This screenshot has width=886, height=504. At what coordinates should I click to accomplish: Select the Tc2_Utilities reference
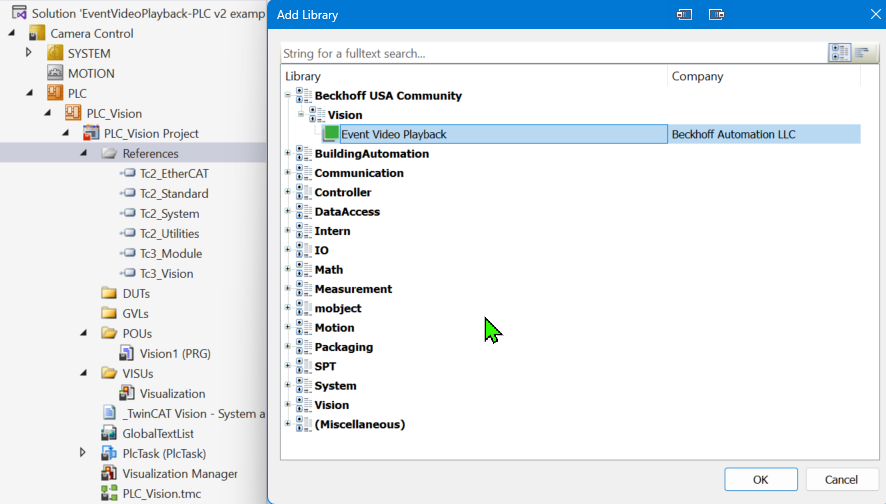(x=169, y=233)
